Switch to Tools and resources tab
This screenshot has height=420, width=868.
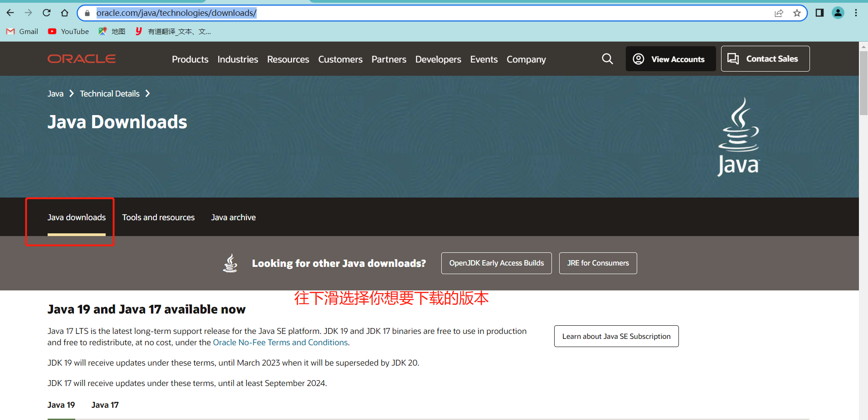click(x=158, y=217)
